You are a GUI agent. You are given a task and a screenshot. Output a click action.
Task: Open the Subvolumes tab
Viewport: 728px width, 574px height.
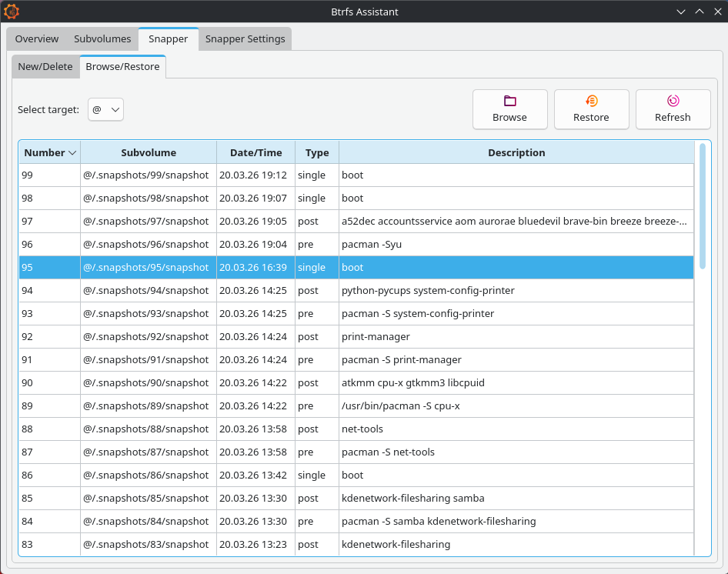coord(102,39)
